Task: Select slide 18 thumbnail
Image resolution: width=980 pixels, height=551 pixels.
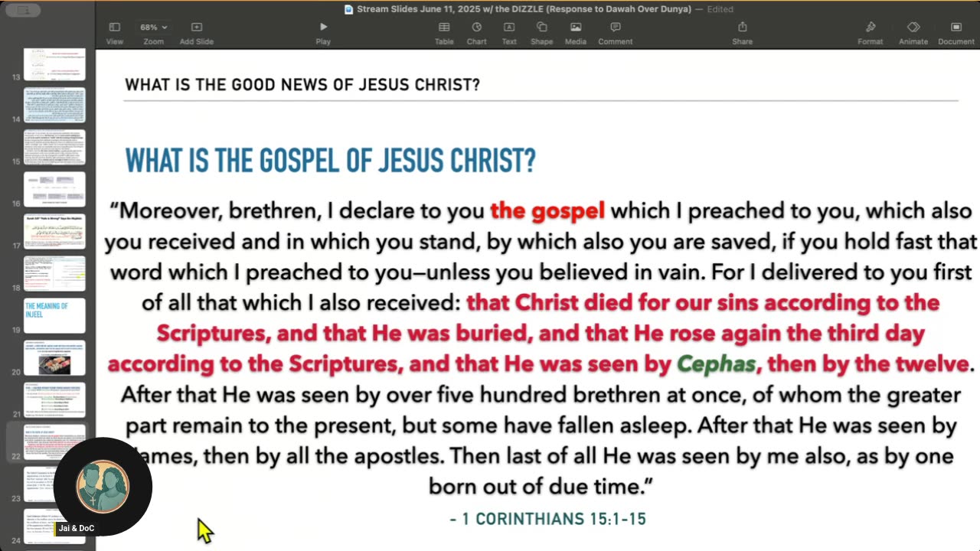Action: pyautogui.click(x=54, y=273)
